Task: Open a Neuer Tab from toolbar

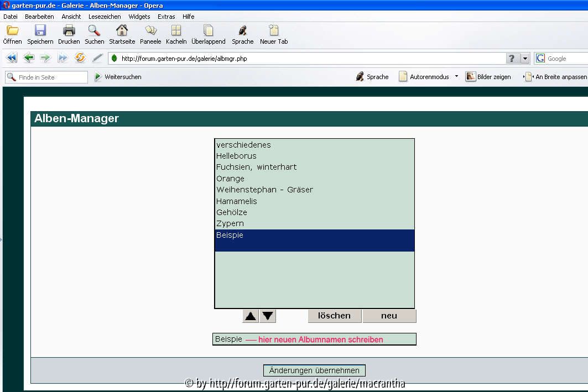Action: [274, 31]
